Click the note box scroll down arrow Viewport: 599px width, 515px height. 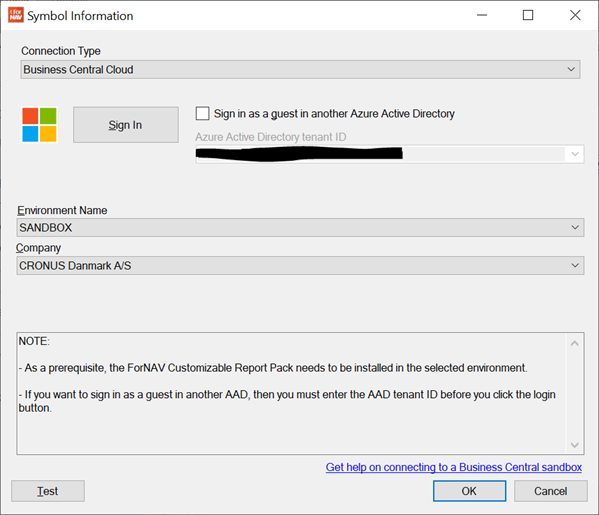click(575, 445)
